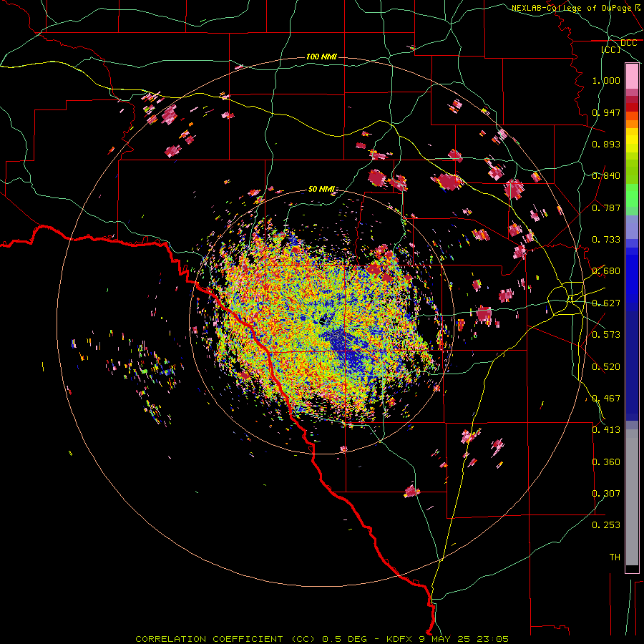Pick the lavender segment of the color bar
Screen dimensions: 644x644
(632, 227)
